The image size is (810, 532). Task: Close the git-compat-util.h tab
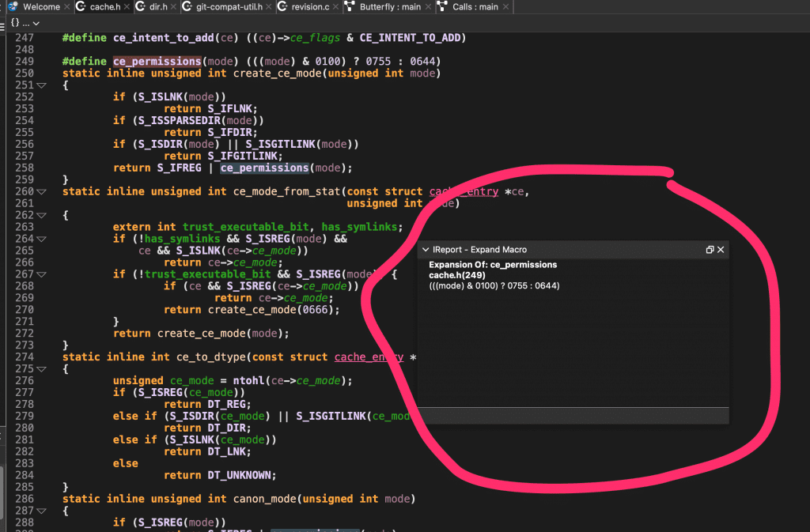(269, 6)
